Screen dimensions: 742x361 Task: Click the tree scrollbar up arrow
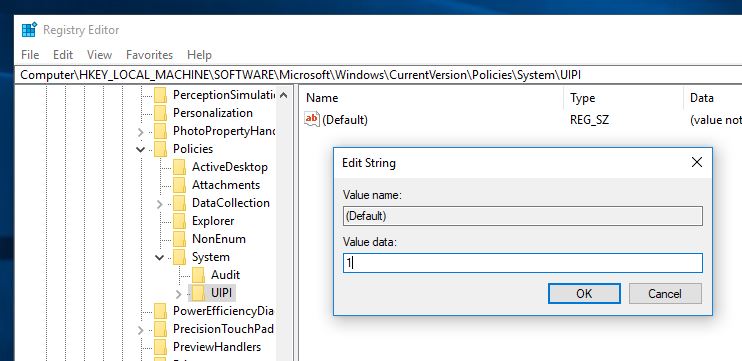point(283,95)
